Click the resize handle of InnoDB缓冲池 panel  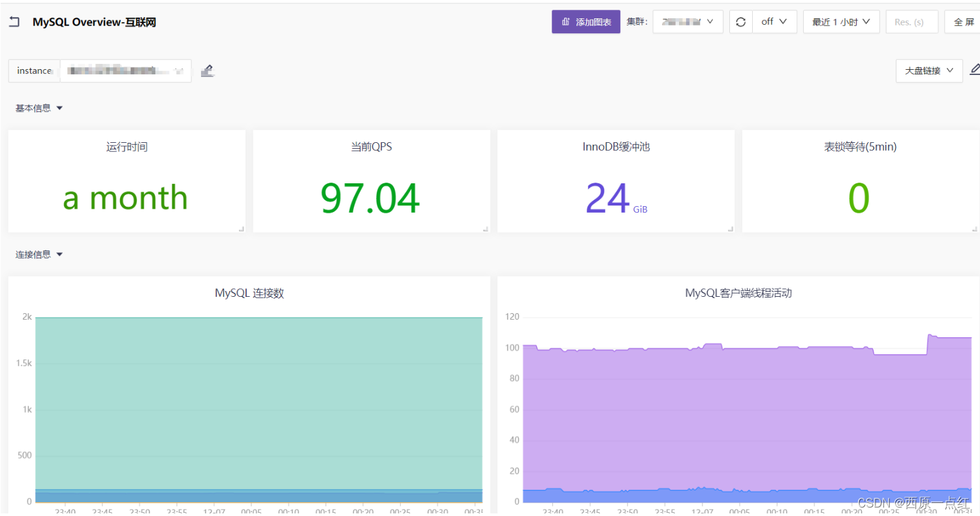coord(730,228)
